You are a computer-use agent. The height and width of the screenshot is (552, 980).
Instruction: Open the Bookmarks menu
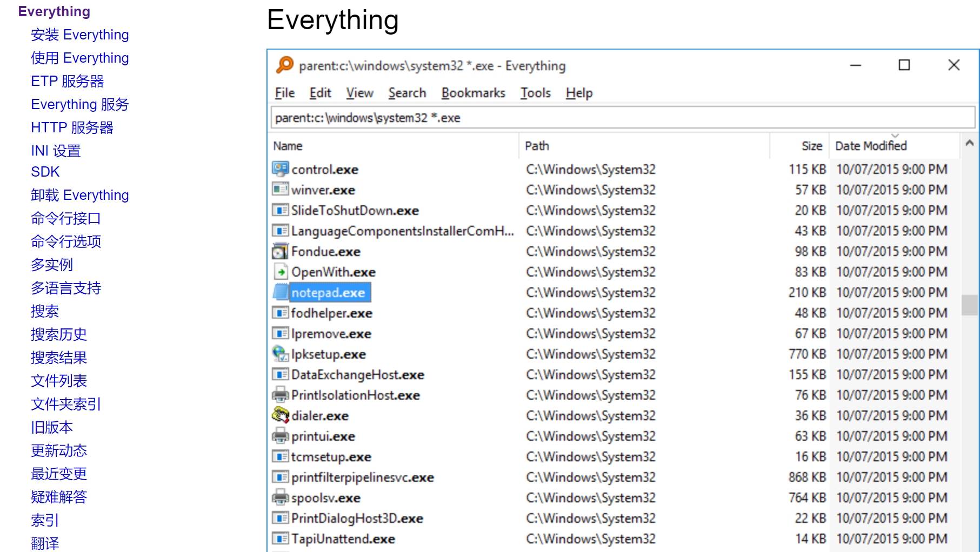point(473,93)
